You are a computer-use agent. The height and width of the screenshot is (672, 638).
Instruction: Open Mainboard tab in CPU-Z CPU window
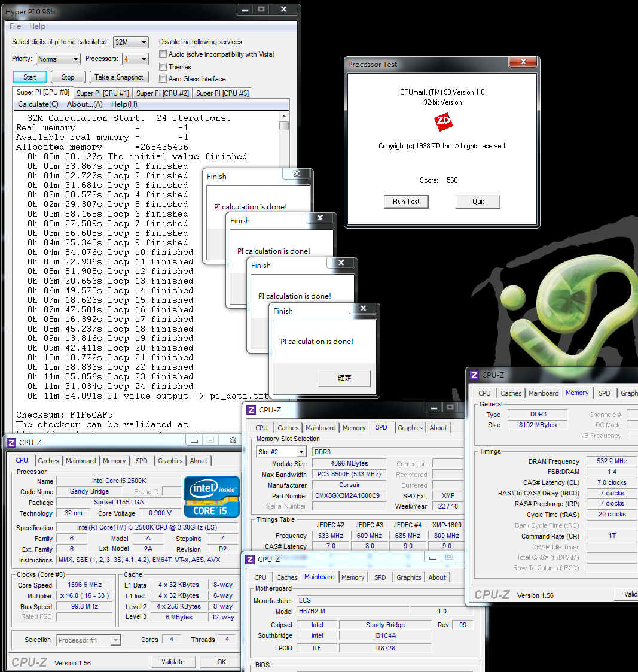[x=81, y=461]
